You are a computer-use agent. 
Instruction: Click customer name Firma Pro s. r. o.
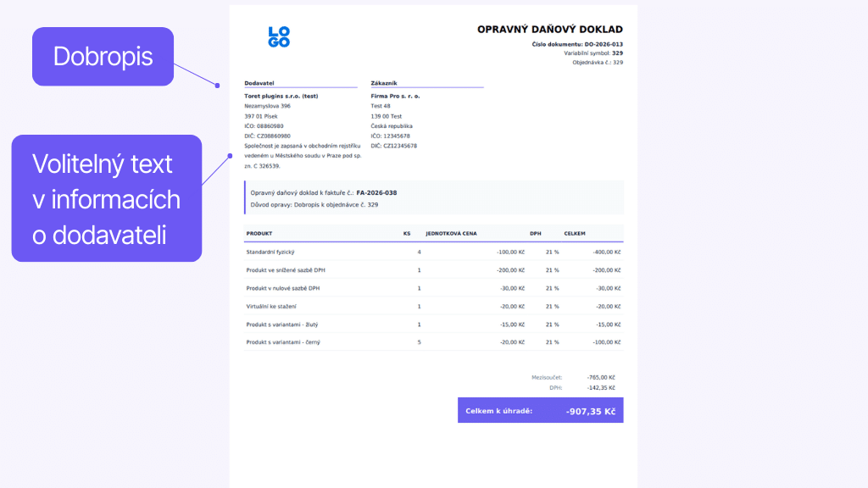[x=395, y=96]
